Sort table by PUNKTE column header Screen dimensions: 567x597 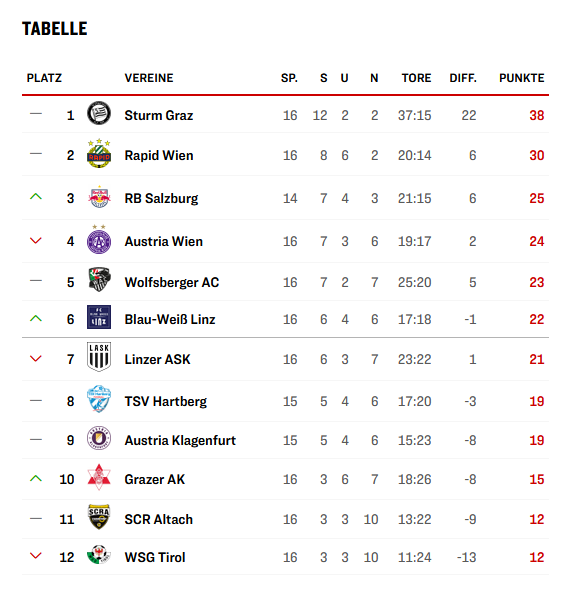point(522,78)
